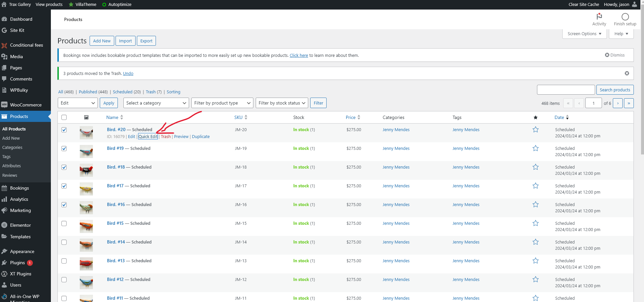The width and height of the screenshot is (644, 302).
Task: Open Select a category dropdown
Action: (156, 103)
